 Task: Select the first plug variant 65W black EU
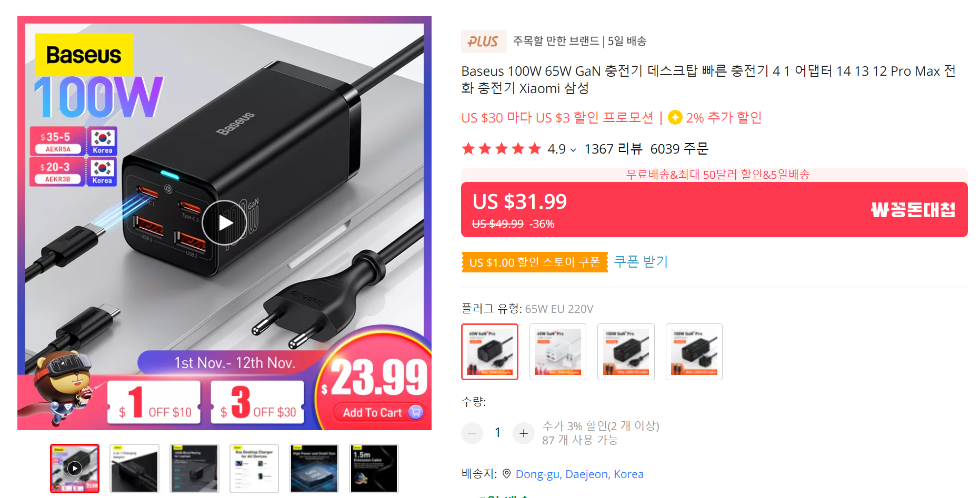(489, 352)
